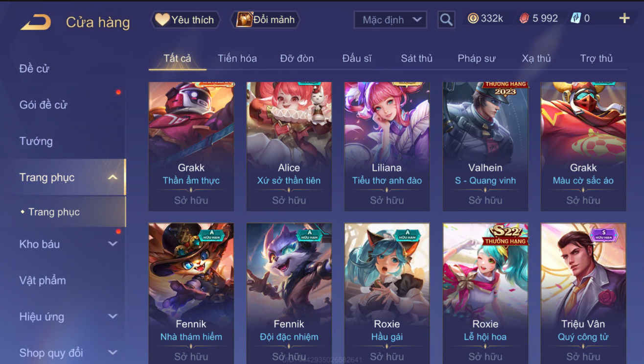
Task: Tap the blue voucher balance icon
Action: pyautogui.click(x=575, y=19)
